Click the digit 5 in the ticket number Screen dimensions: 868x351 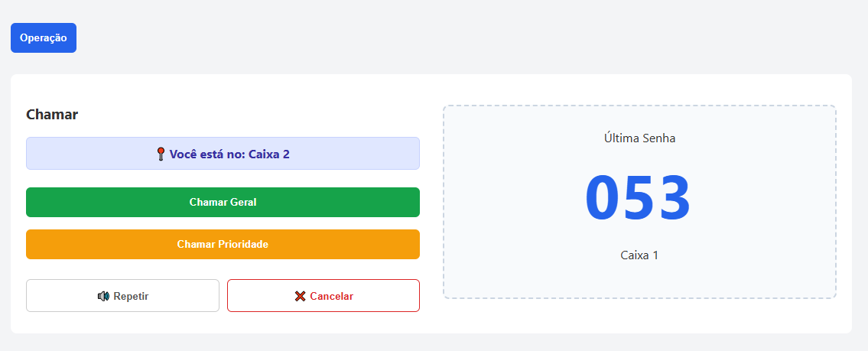point(639,198)
